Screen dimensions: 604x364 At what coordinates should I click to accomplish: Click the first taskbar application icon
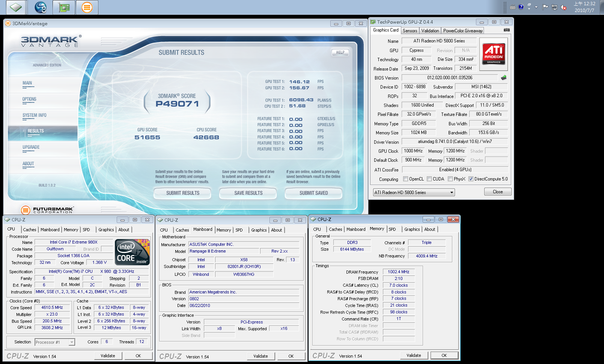16,7
